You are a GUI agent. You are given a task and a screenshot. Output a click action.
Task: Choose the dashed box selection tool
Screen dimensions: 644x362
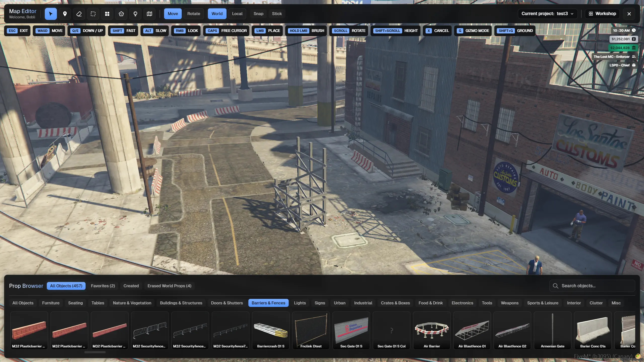pos(93,14)
